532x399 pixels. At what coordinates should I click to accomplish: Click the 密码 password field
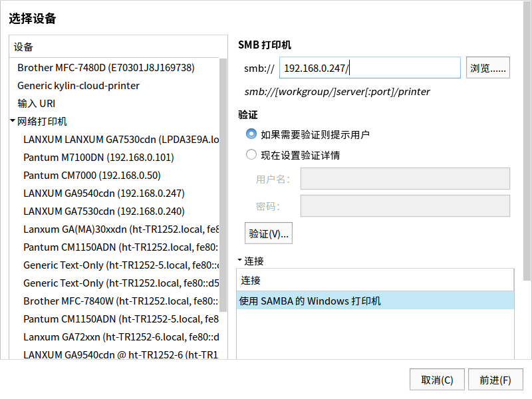coord(405,205)
